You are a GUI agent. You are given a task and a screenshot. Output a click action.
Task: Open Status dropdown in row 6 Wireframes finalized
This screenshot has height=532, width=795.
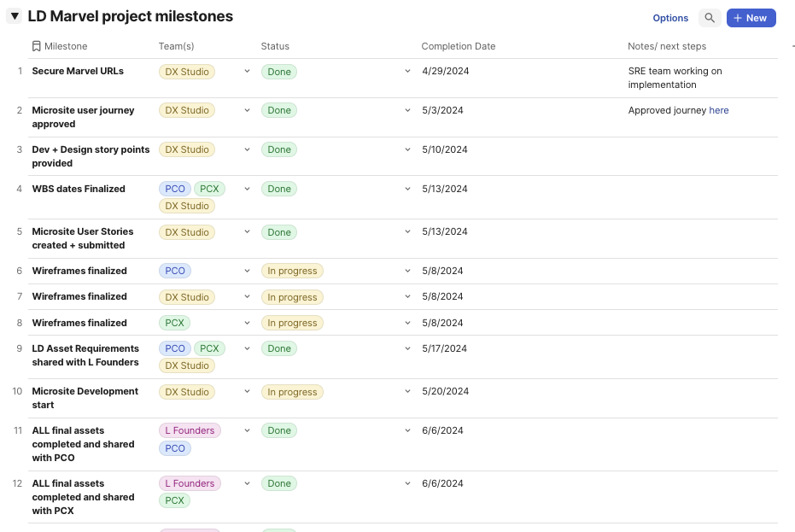(407, 271)
